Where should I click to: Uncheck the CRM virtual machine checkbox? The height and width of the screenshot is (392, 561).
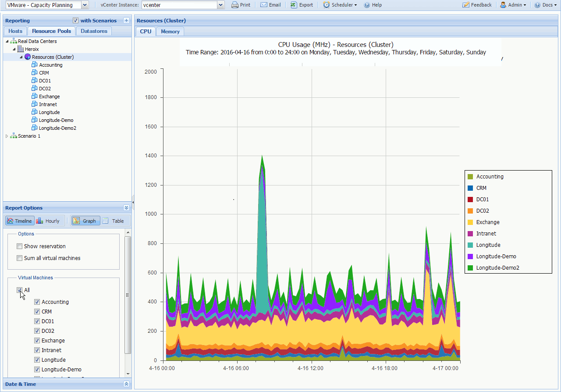tap(37, 312)
